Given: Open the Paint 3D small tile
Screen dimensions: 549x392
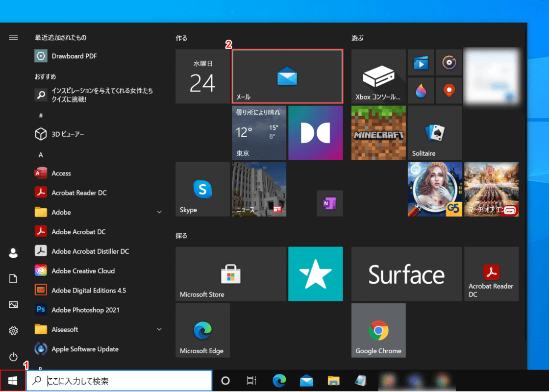Looking at the screenshot, I should pos(421,91).
